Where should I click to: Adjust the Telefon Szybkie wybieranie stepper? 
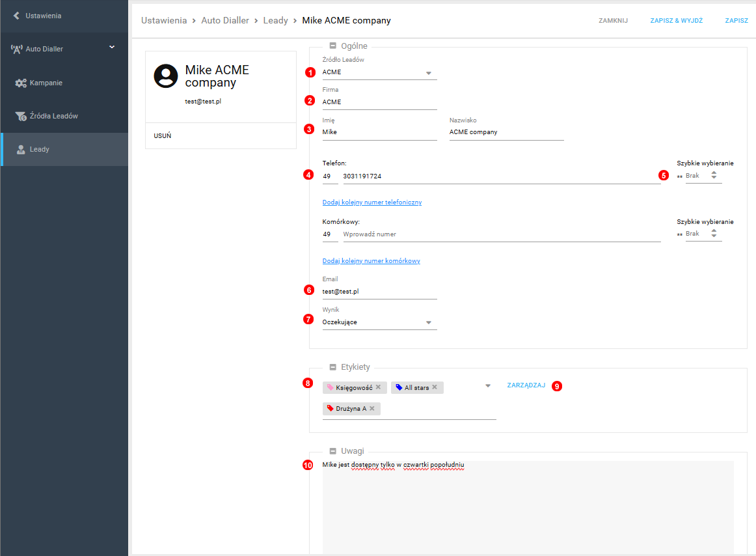click(714, 175)
